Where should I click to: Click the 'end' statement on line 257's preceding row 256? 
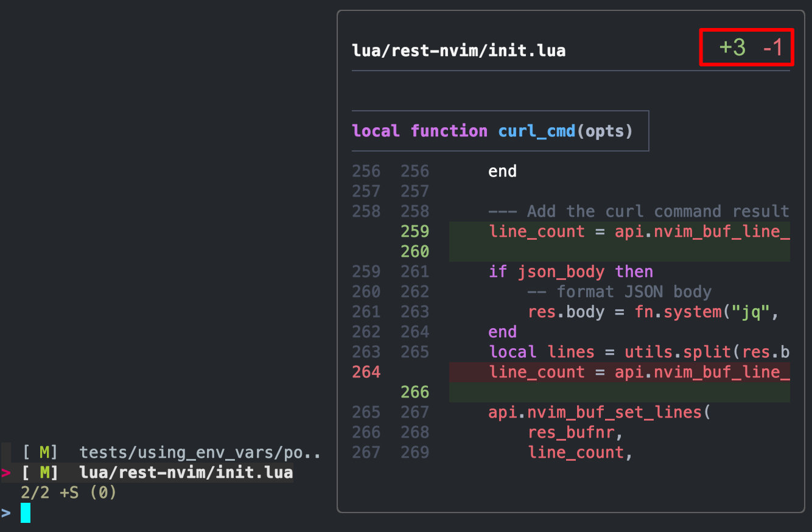pos(502,171)
